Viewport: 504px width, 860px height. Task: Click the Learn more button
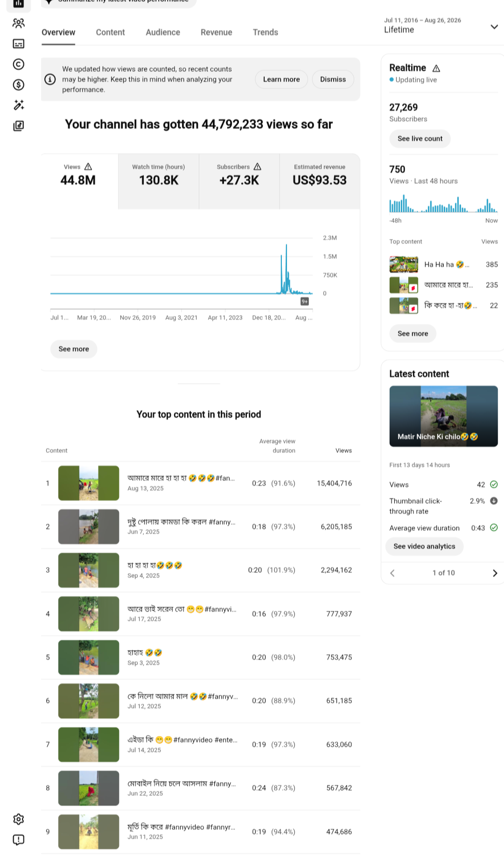pyautogui.click(x=281, y=79)
